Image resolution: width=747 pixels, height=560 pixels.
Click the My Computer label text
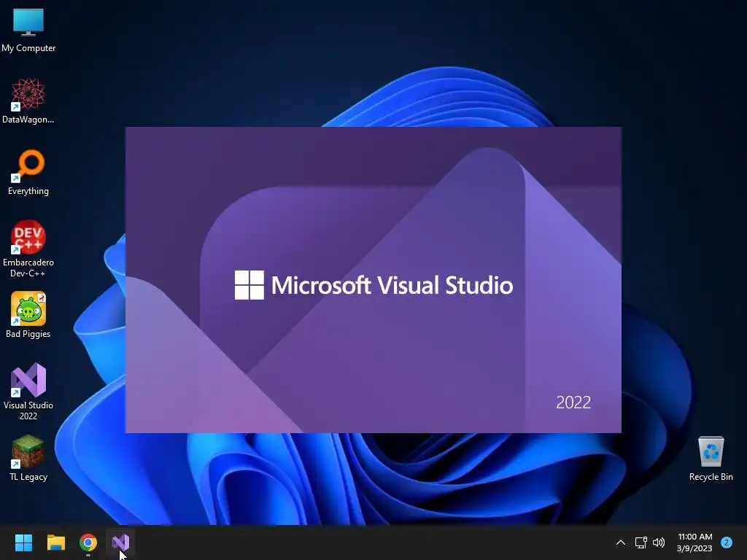pos(28,48)
